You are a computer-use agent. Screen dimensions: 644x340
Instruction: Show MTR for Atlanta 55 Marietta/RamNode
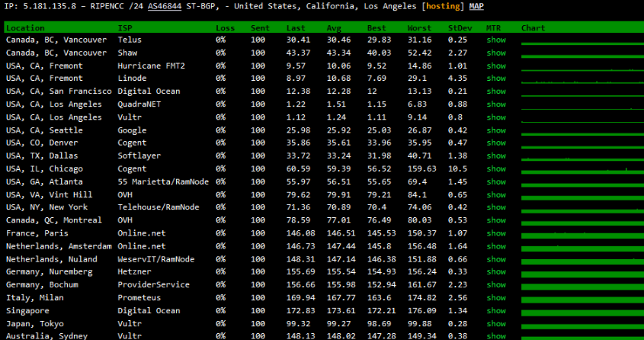[x=496, y=182]
